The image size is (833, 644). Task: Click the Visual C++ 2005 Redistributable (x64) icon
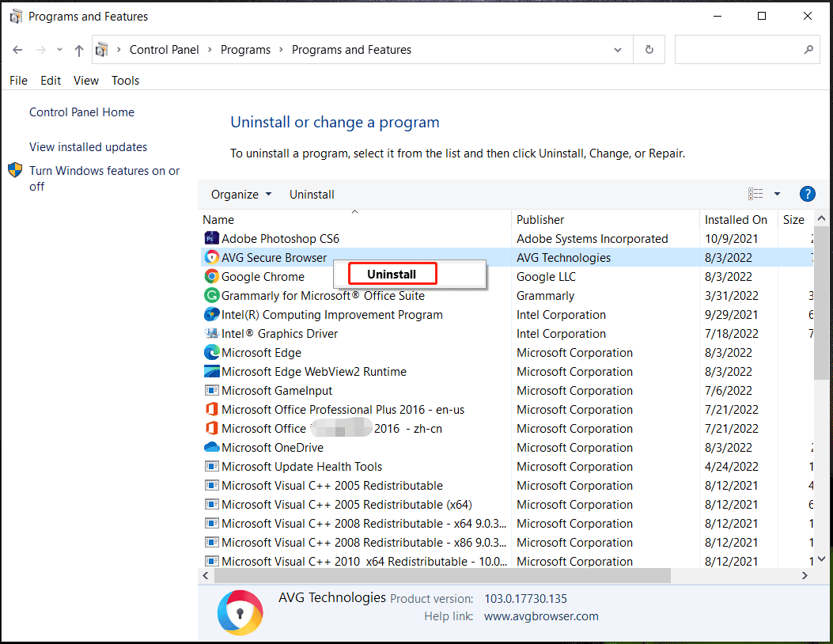[x=211, y=504]
